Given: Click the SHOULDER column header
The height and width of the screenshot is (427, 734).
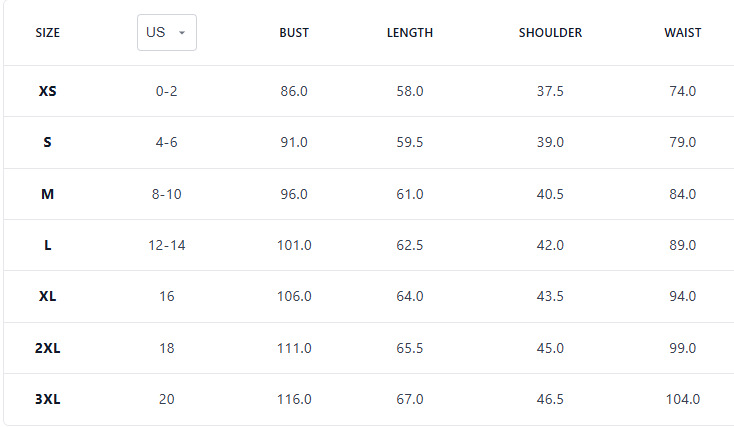Looking at the screenshot, I should point(550,33).
